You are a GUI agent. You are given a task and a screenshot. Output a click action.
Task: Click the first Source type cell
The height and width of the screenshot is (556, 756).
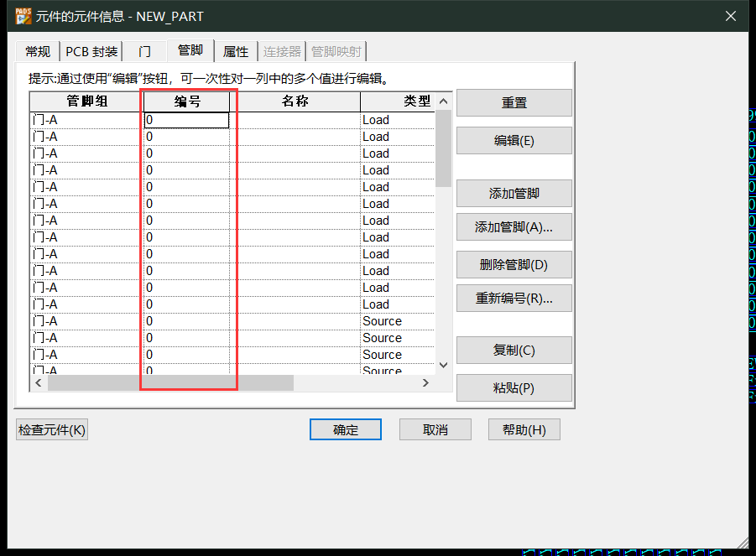pyautogui.click(x=398, y=321)
